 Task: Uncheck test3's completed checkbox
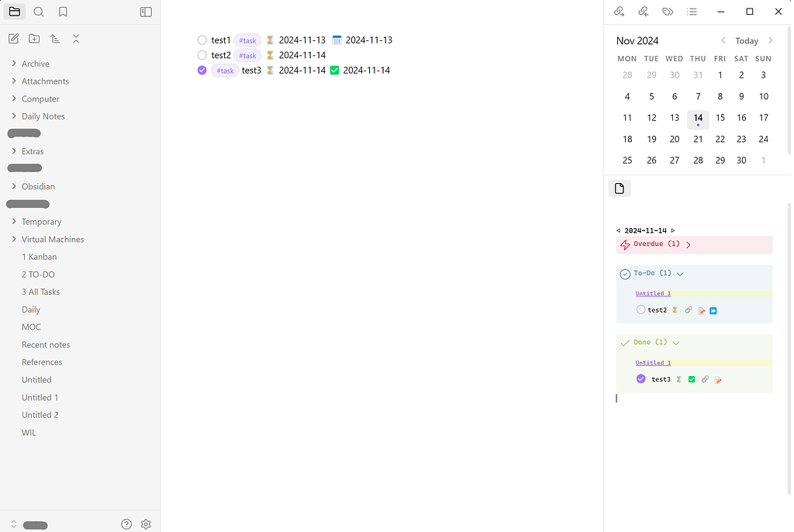(640, 379)
